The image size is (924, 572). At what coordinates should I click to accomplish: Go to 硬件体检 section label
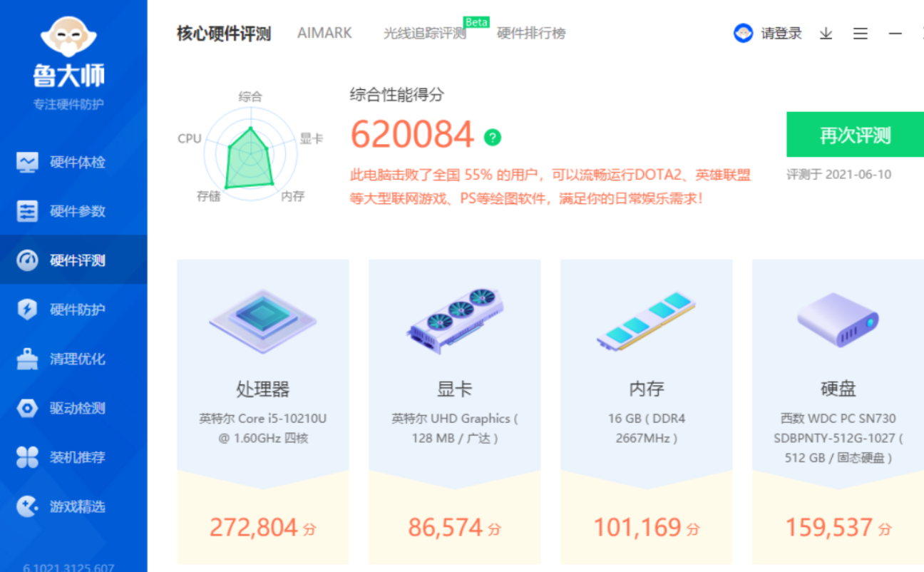tap(78, 162)
